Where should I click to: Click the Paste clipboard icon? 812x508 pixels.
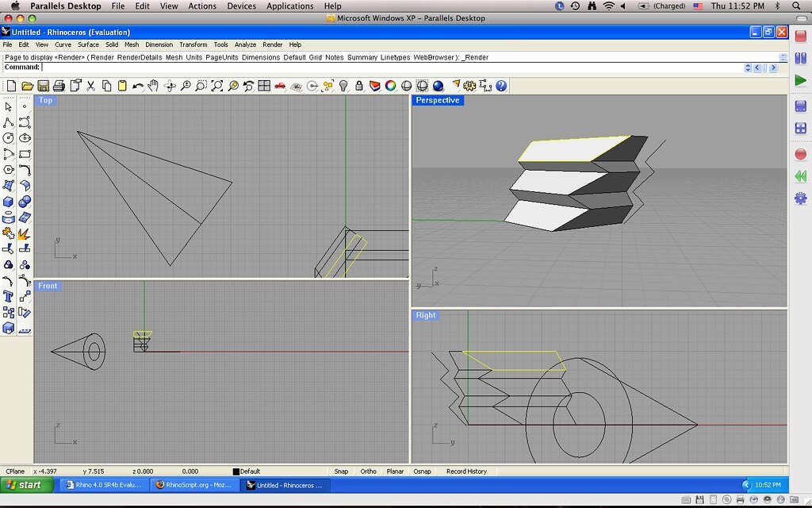click(122, 86)
